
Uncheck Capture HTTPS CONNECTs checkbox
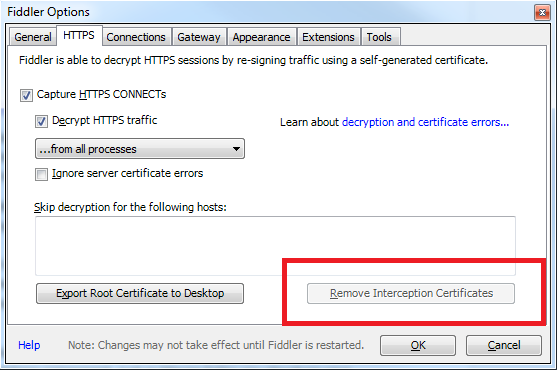point(26,95)
